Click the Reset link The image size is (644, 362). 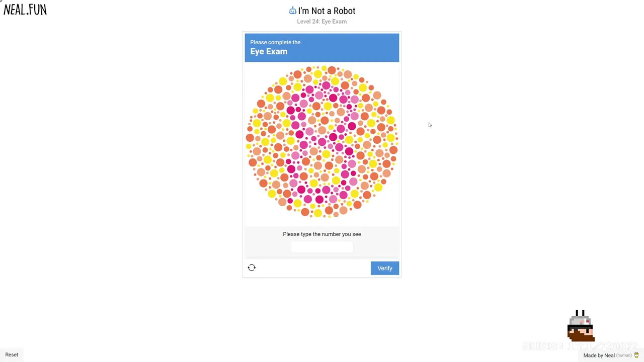[x=12, y=354]
